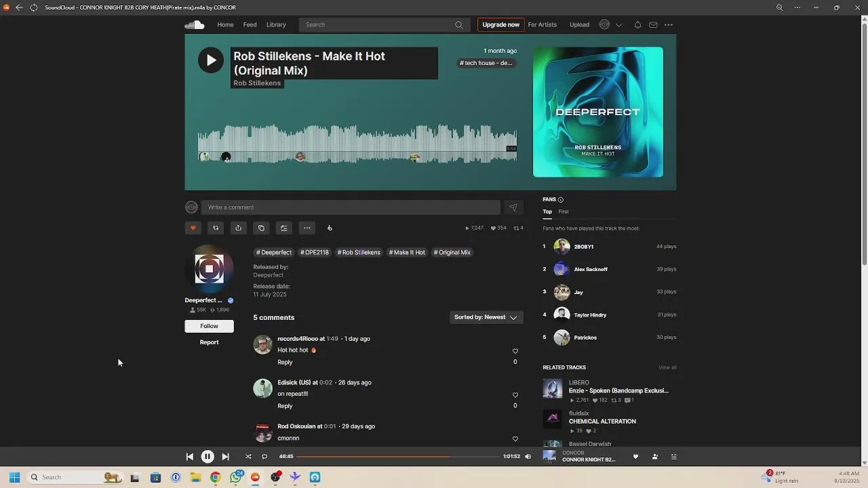This screenshot has width=868, height=488.
Task: Unlike the track with the heart button
Action: 193,228
